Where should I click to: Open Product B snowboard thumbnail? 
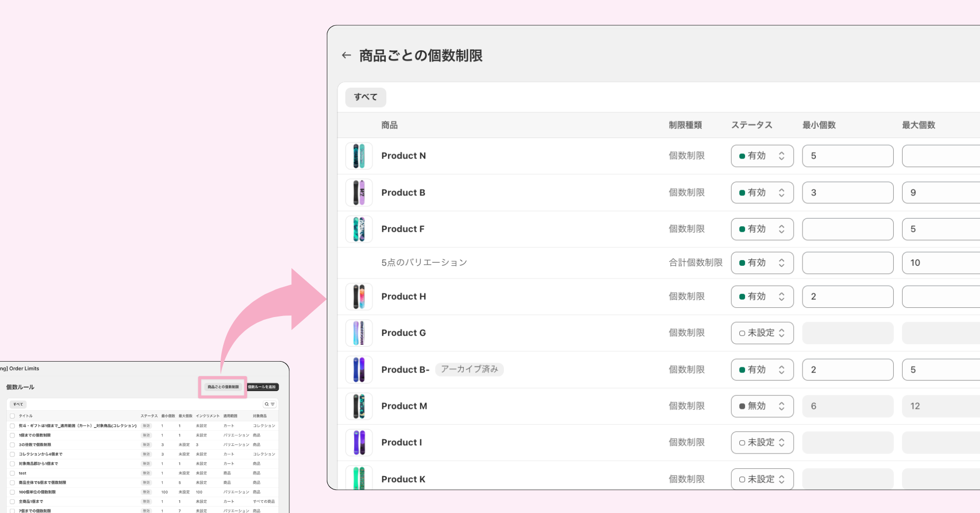coord(359,193)
